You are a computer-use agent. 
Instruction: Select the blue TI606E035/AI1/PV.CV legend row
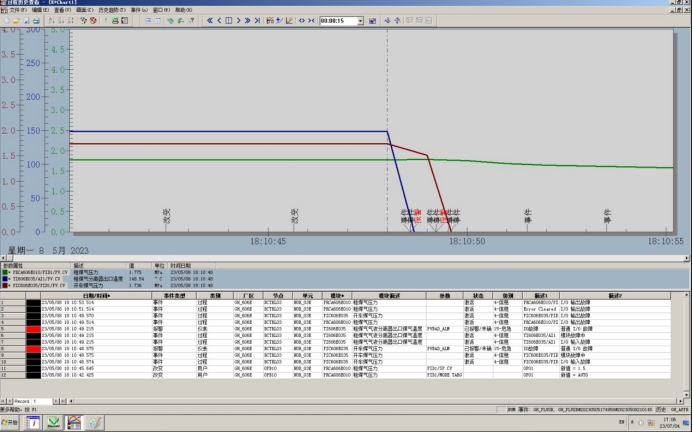[x=108, y=279]
